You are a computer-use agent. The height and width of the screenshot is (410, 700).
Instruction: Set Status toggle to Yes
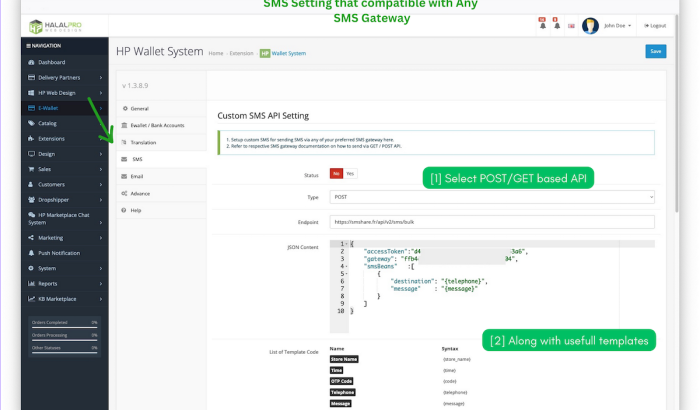(350, 173)
